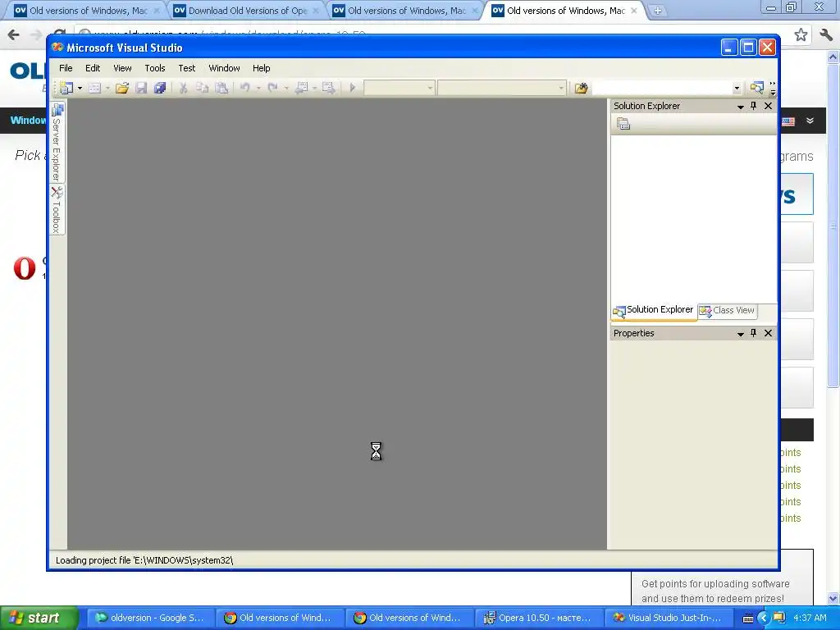Click the Loading project file status text
Viewport: 840px width, 630px height.
point(144,560)
